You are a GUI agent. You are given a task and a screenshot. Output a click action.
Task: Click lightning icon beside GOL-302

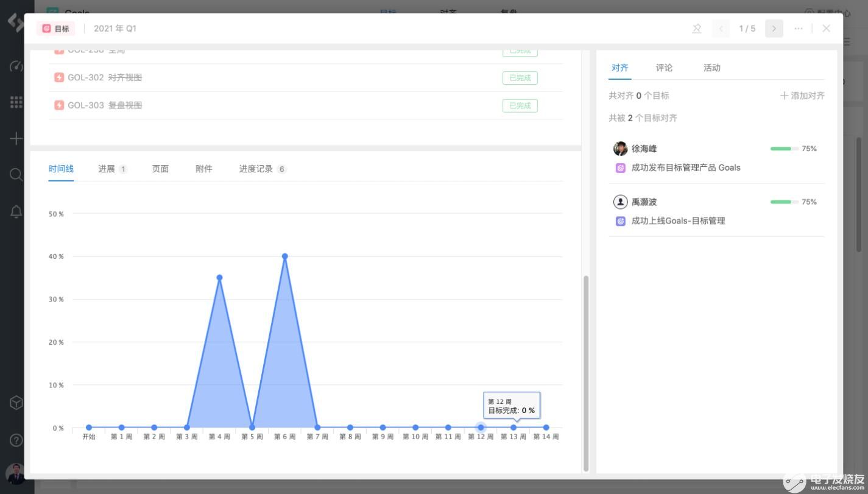tap(59, 77)
